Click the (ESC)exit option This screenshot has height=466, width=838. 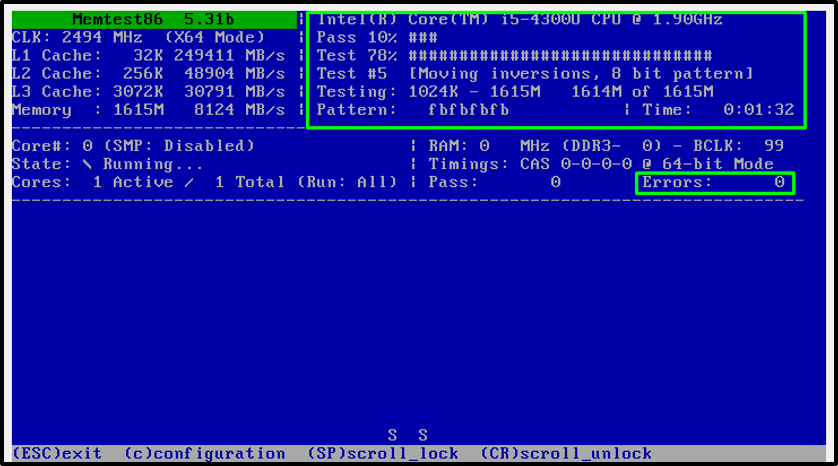[57, 454]
